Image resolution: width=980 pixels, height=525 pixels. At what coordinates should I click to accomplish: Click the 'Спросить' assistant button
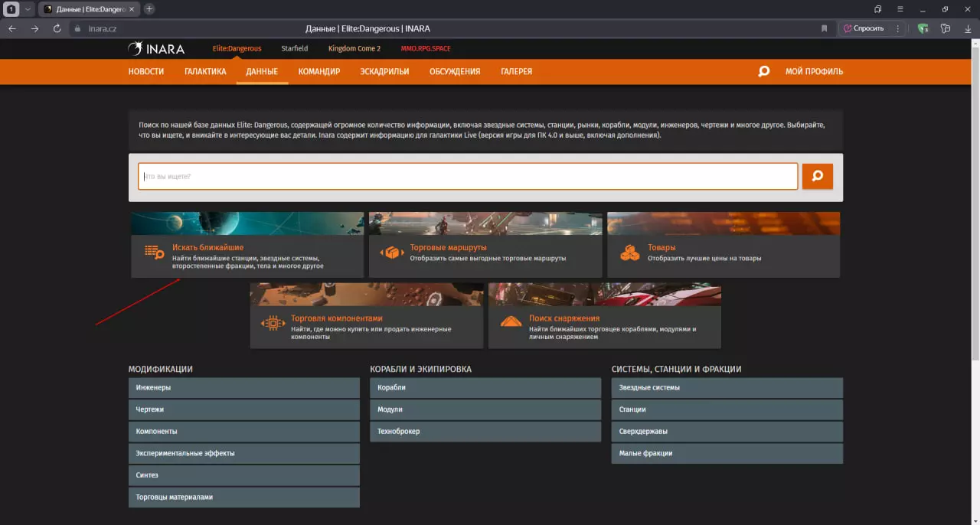click(x=864, y=28)
